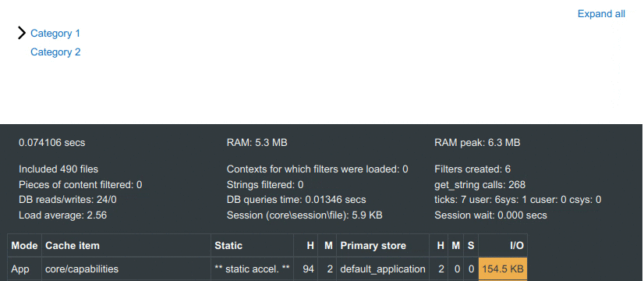Click the Session wait: 0.000 secs text
The image size is (644, 281).
point(491,215)
